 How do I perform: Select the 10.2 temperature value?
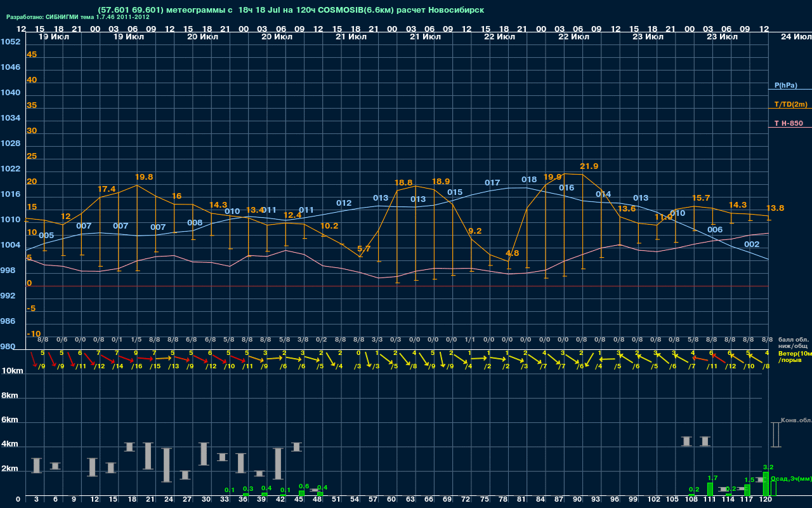point(329,226)
